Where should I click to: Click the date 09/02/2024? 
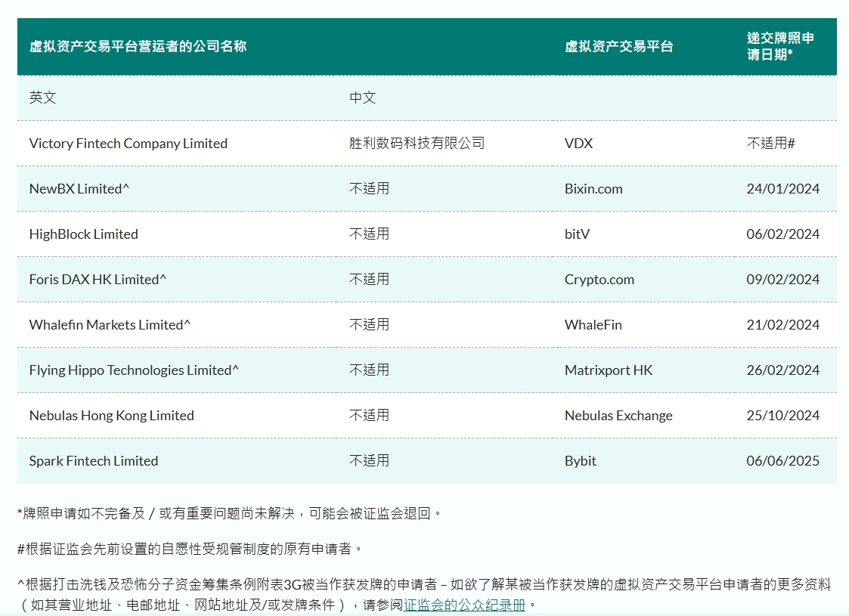pos(783,280)
